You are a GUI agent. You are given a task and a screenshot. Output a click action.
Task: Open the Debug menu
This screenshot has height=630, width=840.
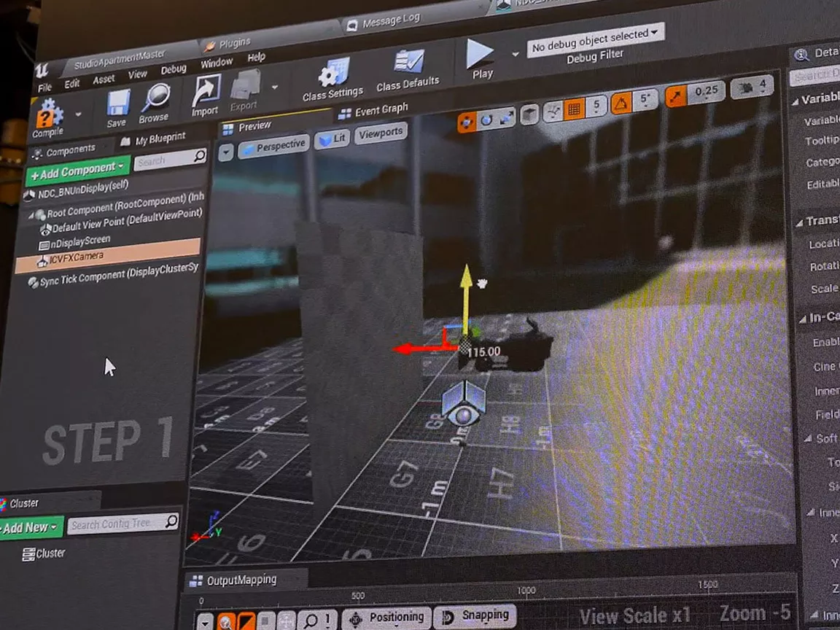click(174, 70)
